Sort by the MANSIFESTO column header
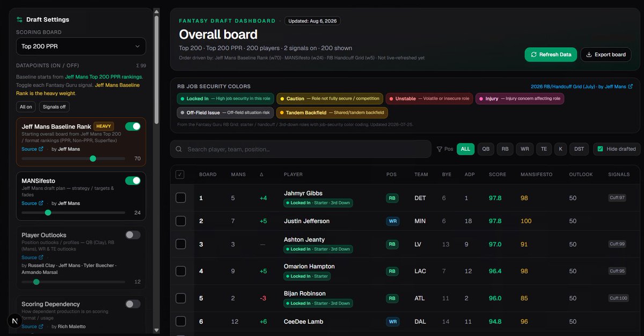This screenshot has height=336, width=644. click(536, 174)
